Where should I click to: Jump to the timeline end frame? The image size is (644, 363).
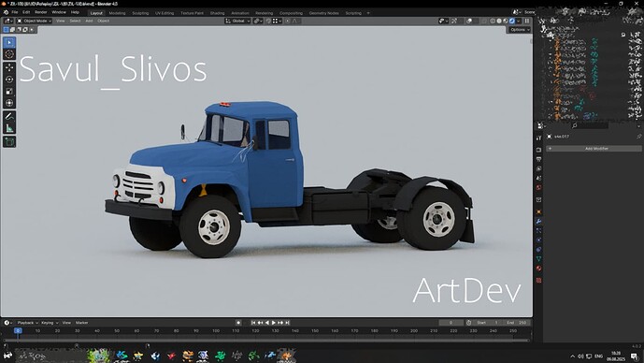tap(288, 323)
